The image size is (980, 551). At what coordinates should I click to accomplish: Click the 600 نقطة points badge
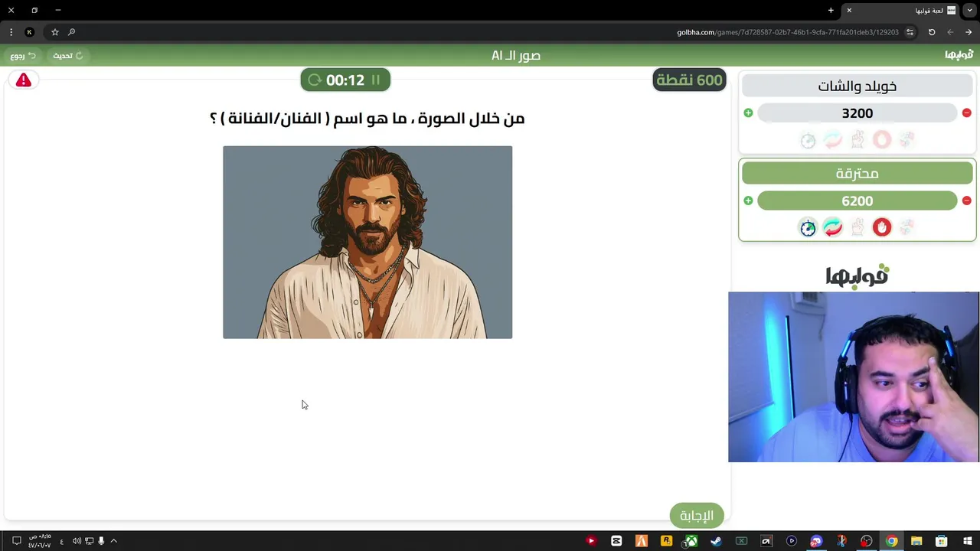689,80
